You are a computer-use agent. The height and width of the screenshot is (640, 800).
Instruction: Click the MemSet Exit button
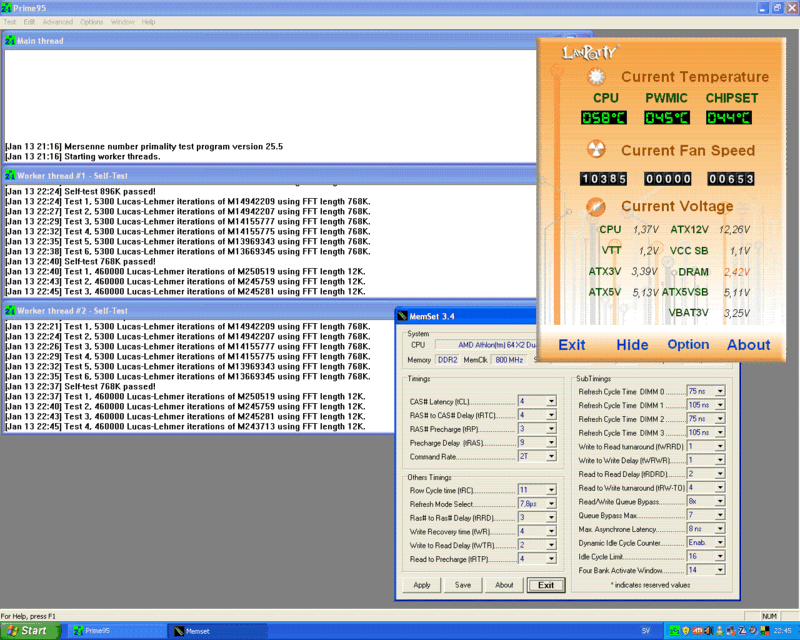(x=546, y=585)
